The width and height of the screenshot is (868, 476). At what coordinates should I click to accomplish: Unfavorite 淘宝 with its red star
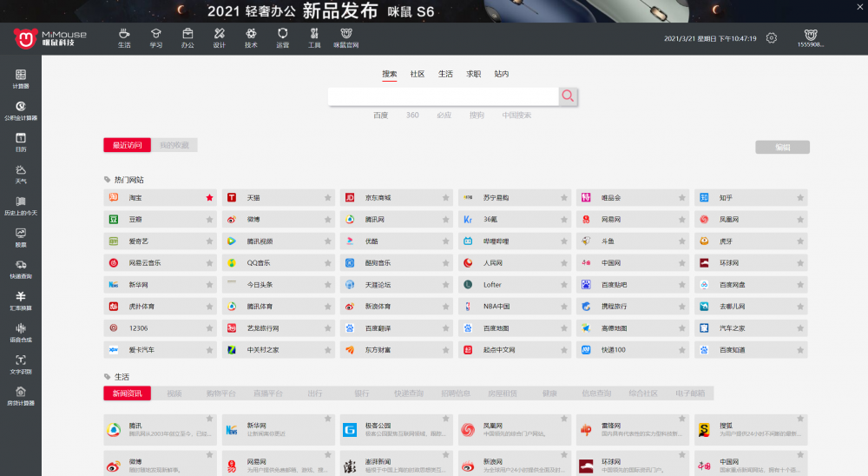click(209, 198)
